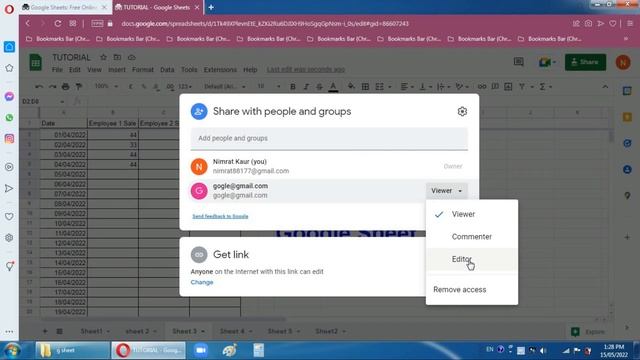Click the filter toolbar icon
Image resolution: width=640 pixels, height=360 pixels.
pyautogui.click(x=522, y=87)
